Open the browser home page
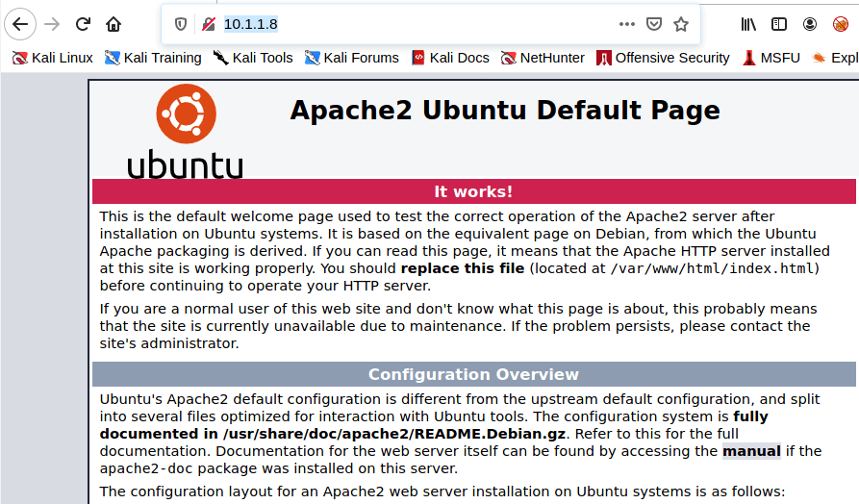 coord(114,24)
